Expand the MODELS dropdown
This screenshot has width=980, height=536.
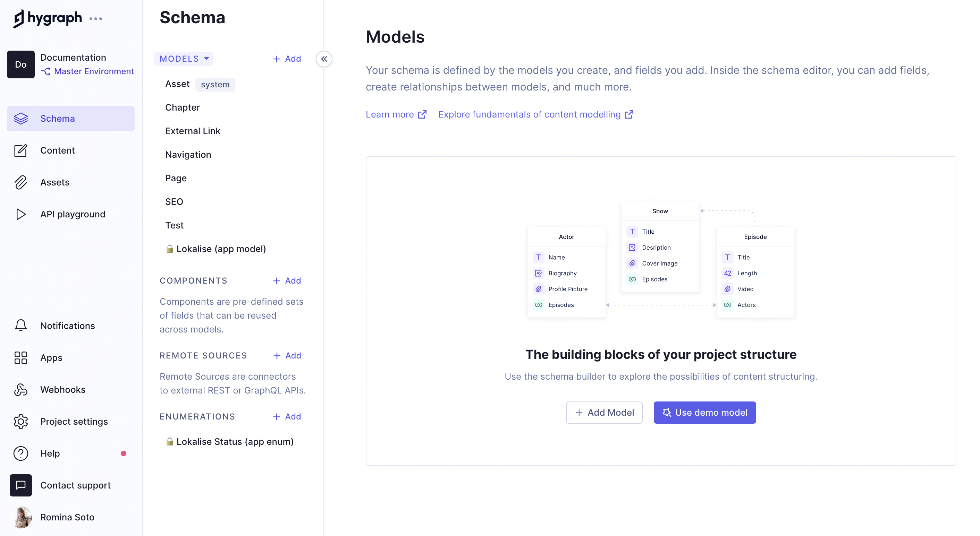(x=184, y=59)
